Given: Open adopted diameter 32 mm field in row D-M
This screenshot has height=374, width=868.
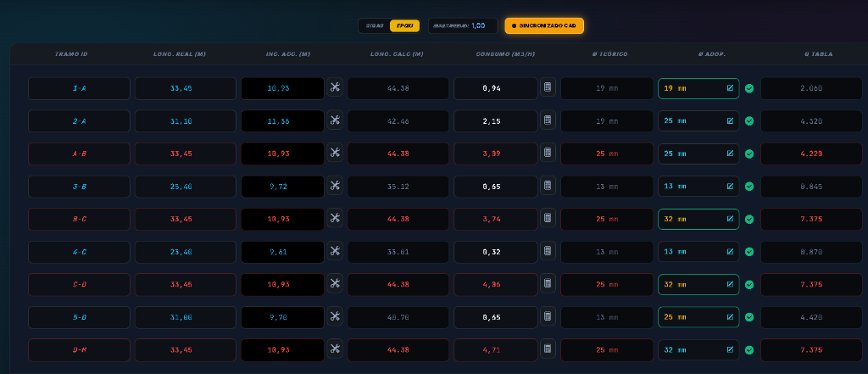Looking at the screenshot, I should pos(698,350).
